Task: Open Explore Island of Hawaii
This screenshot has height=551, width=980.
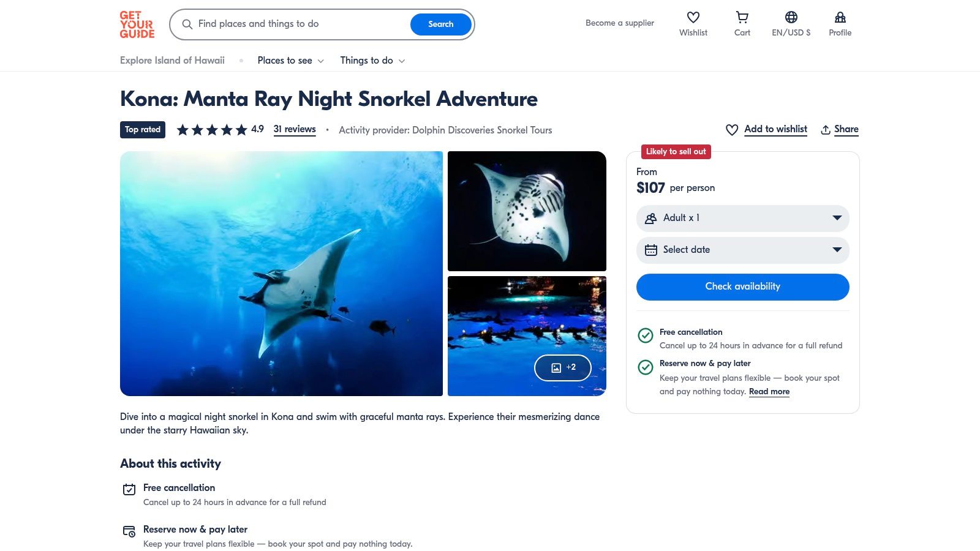Action: (172, 61)
